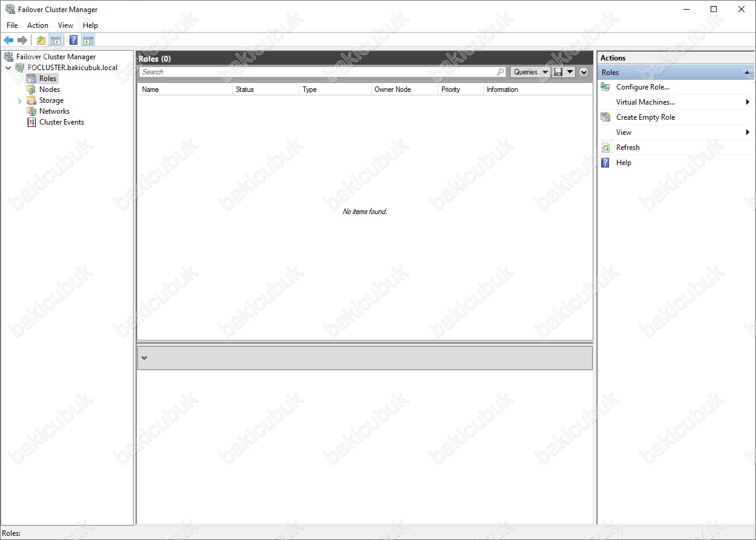Sort by the Priority column header
The width and height of the screenshot is (756, 540).
click(461, 89)
